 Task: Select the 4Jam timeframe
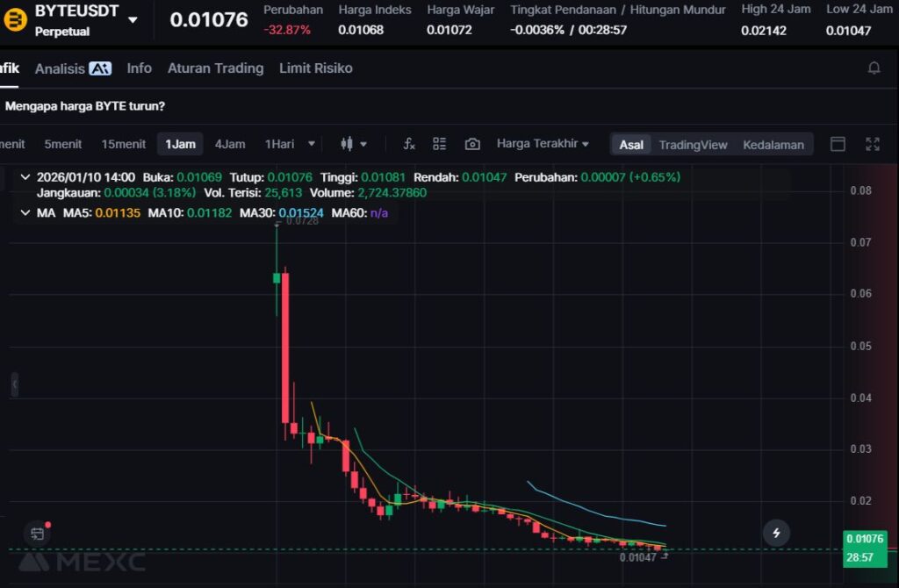pyautogui.click(x=230, y=144)
